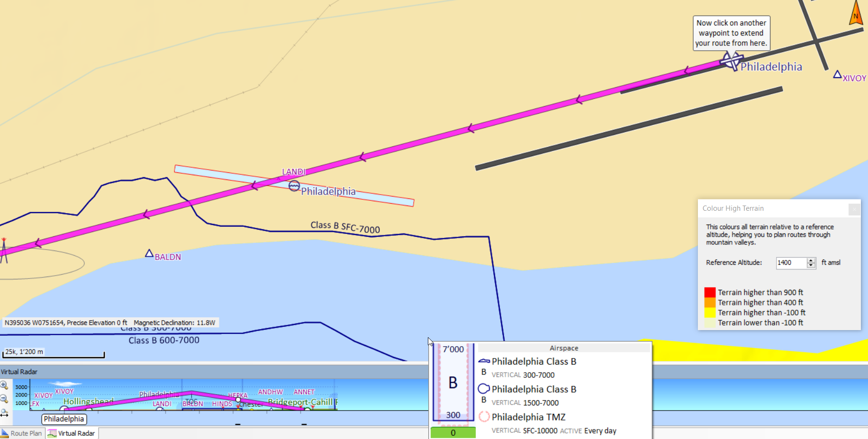Select Philadelphia TMZ airspace entry
Viewport: 868px width, 439px height.
pyautogui.click(x=528, y=417)
